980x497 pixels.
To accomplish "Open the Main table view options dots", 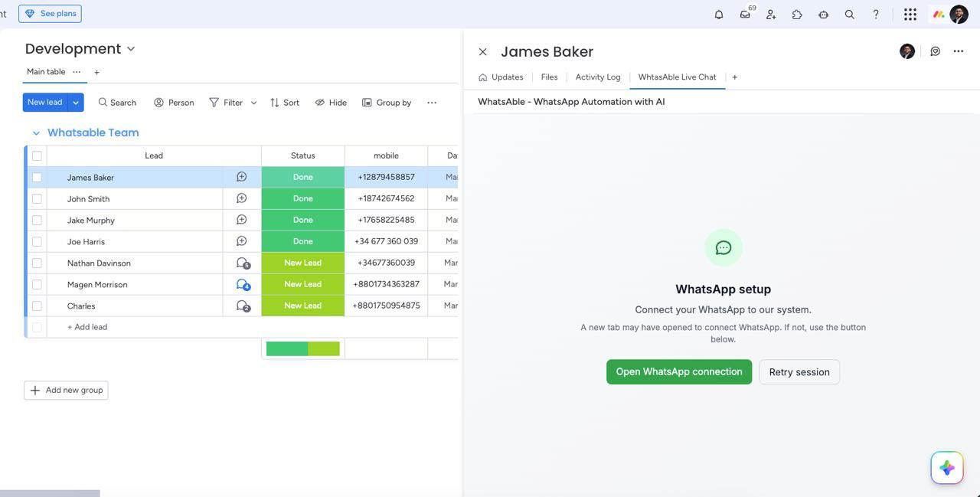I will (77, 72).
